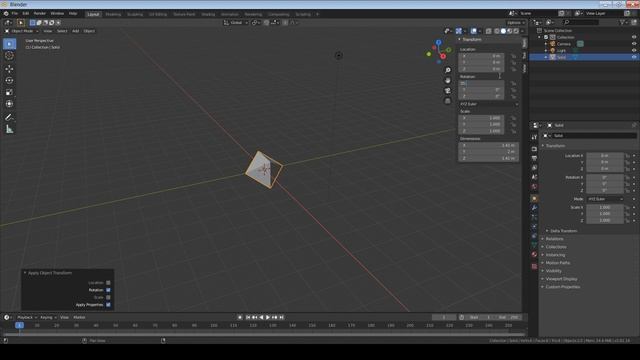Enable Location in Apply Object Transform
The image size is (640, 360).
[x=108, y=282]
